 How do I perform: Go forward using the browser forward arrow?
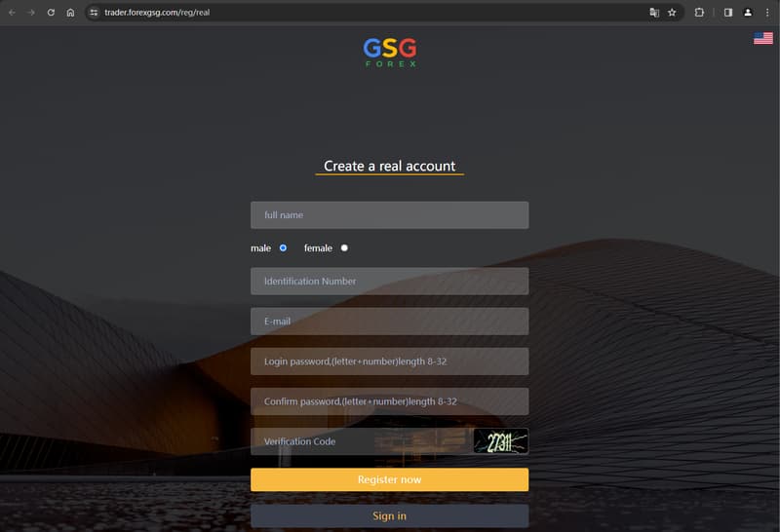coord(31,13)
